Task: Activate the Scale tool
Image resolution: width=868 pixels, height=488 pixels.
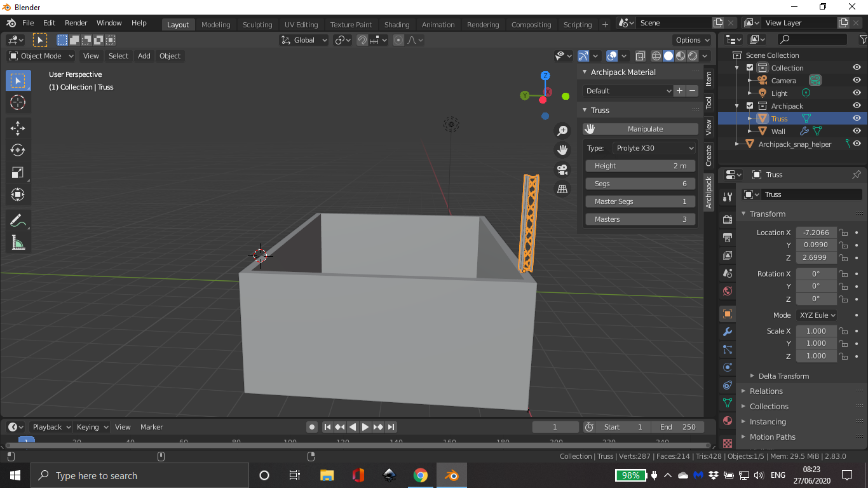Action: tap(18, 172)
